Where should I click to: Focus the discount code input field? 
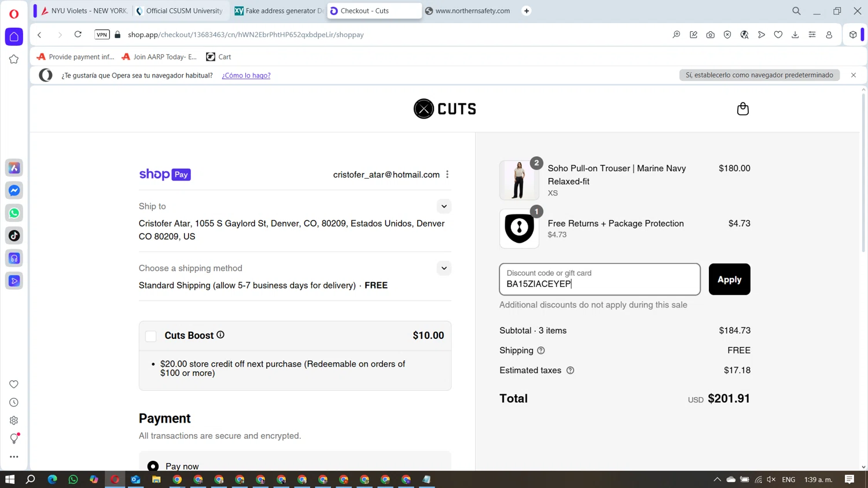(599, 279)
